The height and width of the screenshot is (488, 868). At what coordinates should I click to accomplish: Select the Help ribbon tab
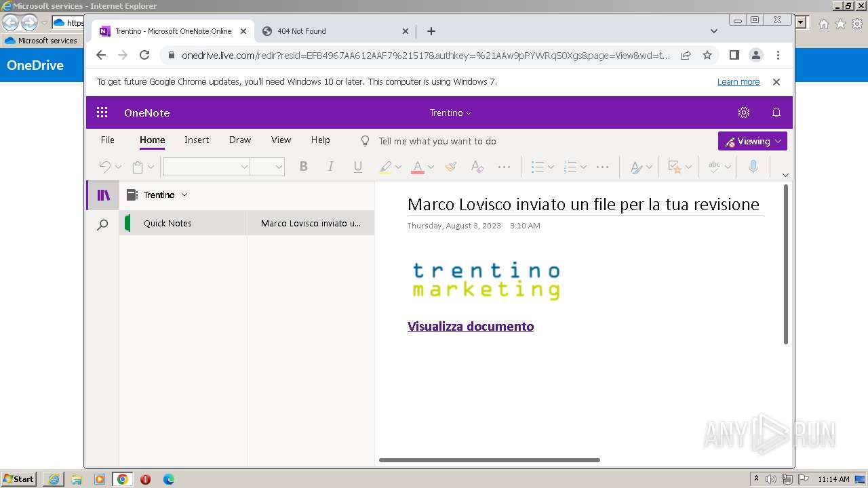321,140
